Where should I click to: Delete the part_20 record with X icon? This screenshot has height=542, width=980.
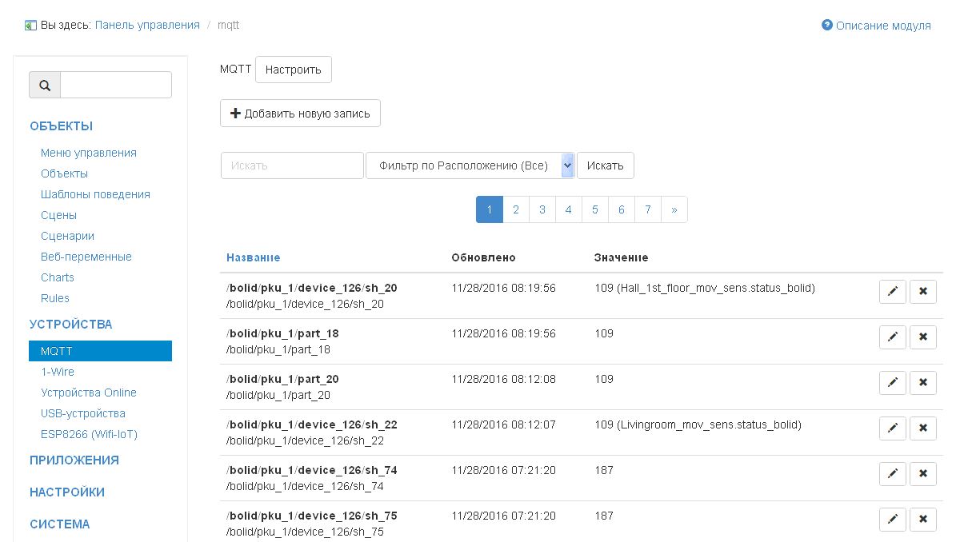pyautogui.click(x=922, y=383)
